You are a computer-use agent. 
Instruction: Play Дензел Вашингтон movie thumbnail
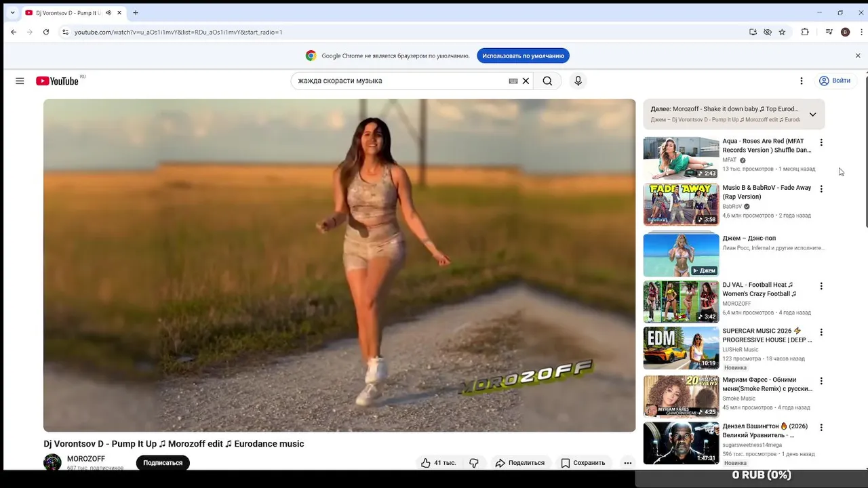681,443
